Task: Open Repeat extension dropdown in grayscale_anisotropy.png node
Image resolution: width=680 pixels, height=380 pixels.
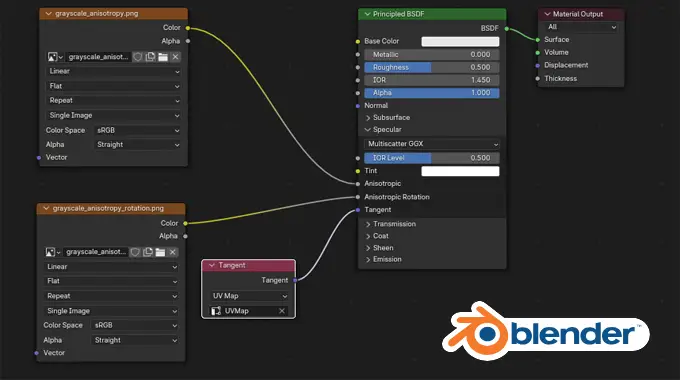Action: (114, 100)
